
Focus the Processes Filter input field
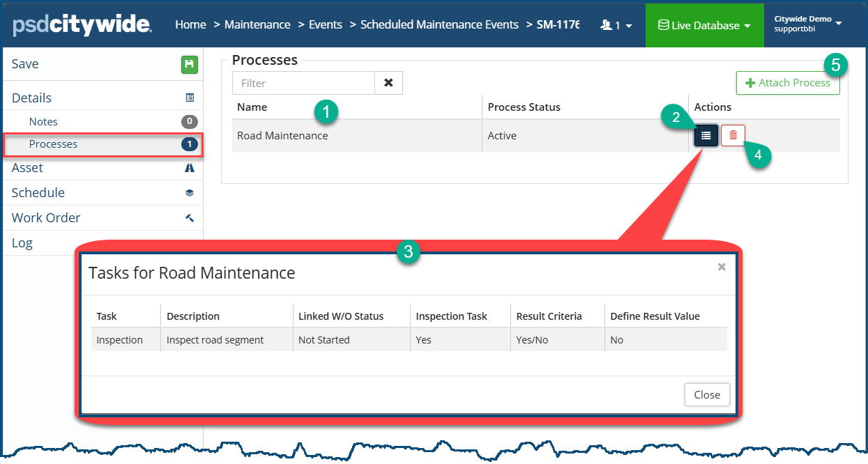click(x=303, y=83)
